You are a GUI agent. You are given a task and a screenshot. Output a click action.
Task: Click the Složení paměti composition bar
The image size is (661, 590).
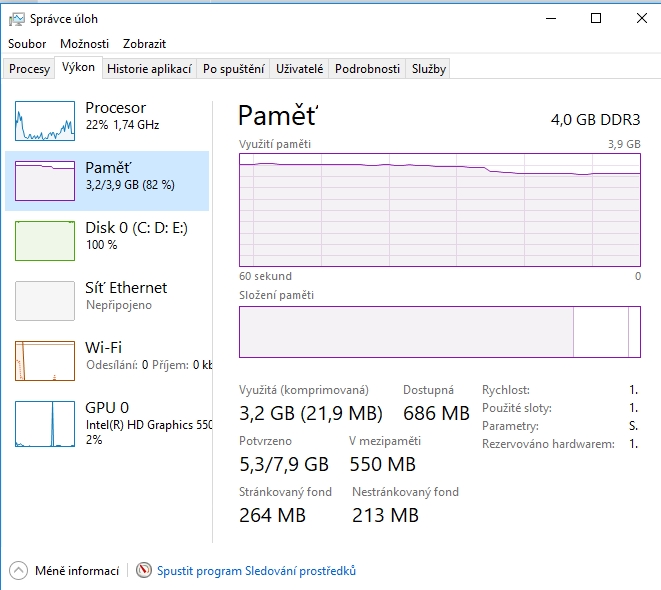point(439,332)
